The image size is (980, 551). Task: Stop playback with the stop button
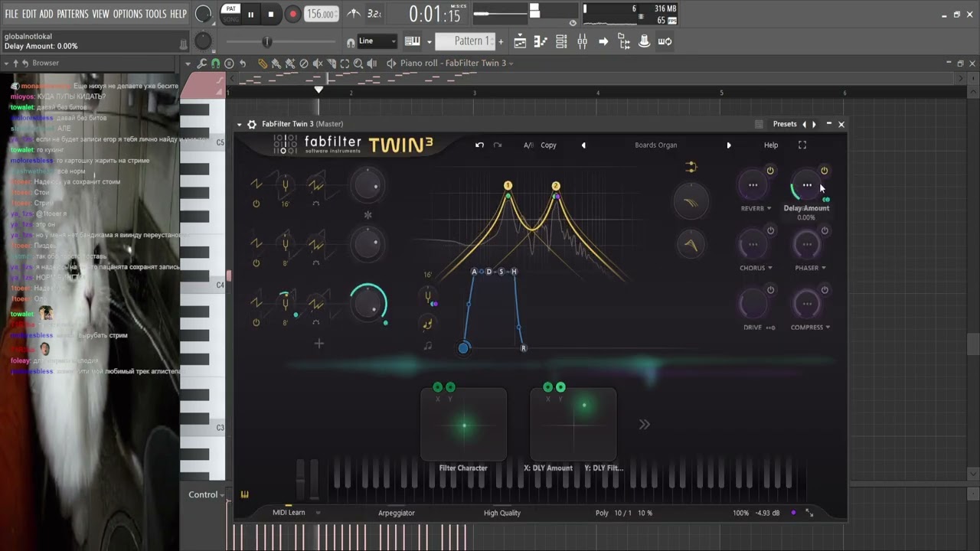pyautogui.click(x=271, y=14)
